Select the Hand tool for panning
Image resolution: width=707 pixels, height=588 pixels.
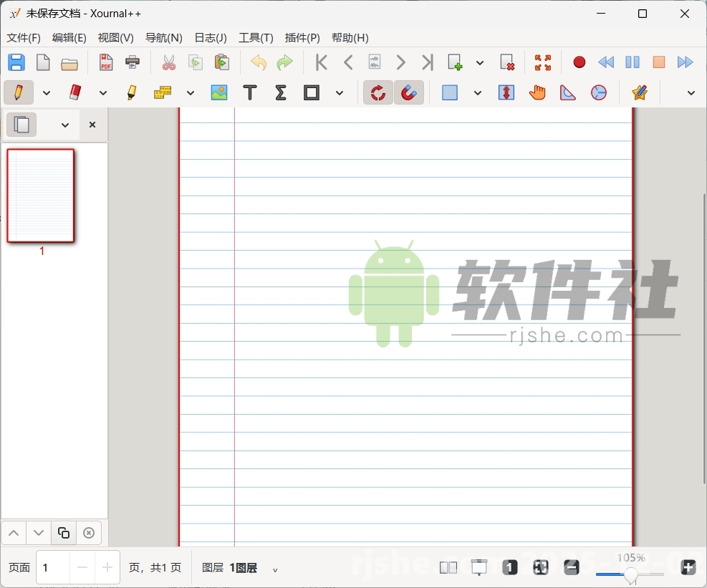tap(538, 92)
